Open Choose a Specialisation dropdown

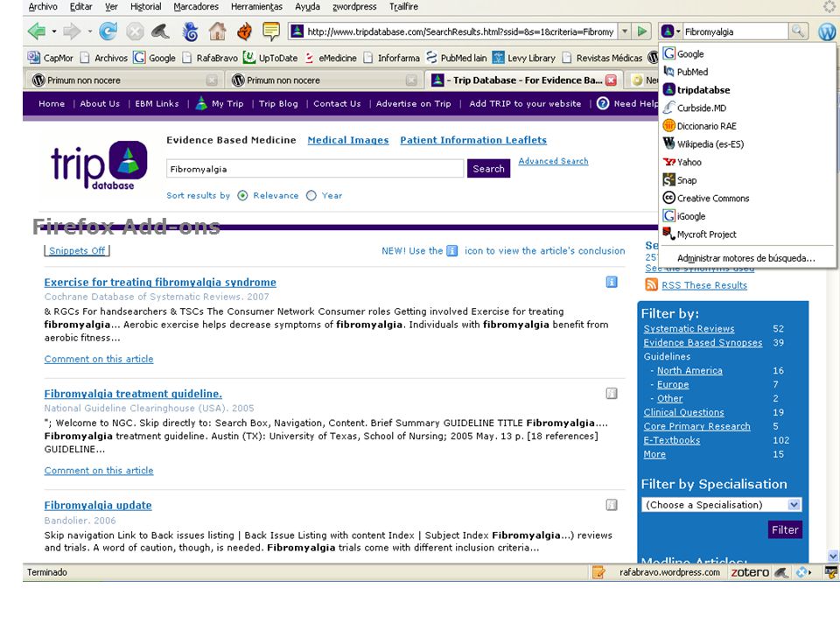(x=721, y=505)
